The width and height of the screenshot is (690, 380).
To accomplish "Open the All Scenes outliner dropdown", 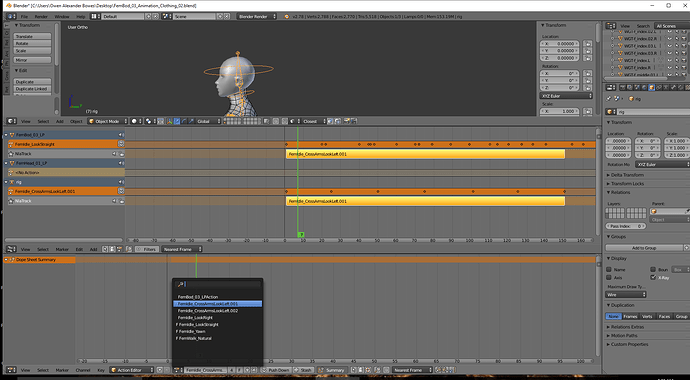I will coord(671,26).
